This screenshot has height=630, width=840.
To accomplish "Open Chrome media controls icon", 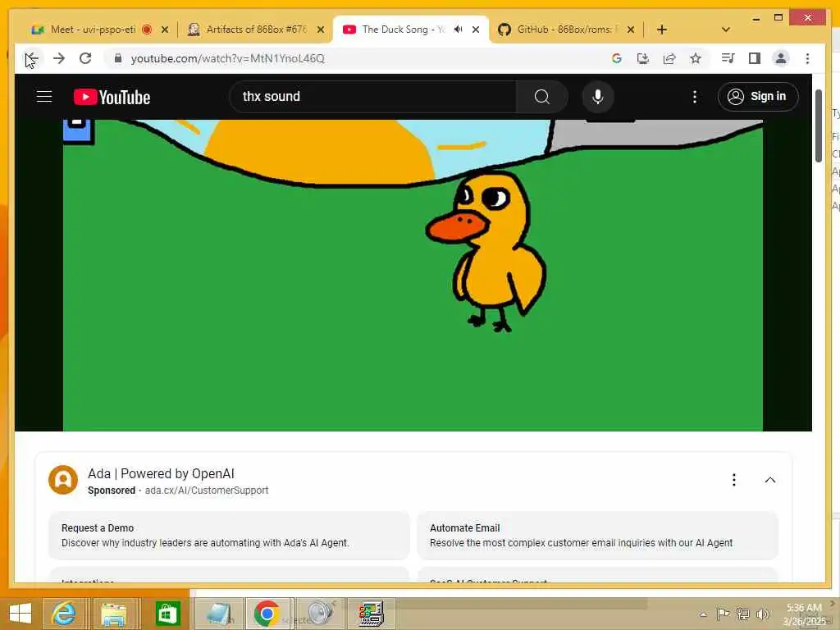I will [728, 58].
